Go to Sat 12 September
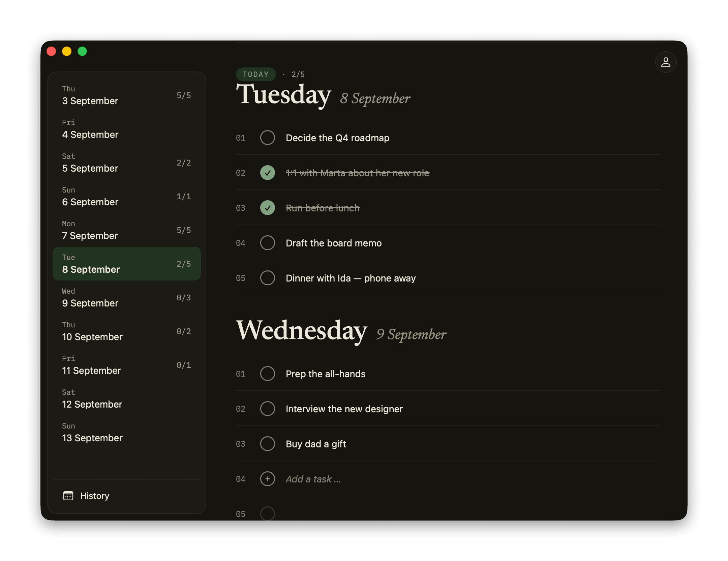Image resolution: width=728 pixels, height=561 pixels. click(x=127, y=398)
